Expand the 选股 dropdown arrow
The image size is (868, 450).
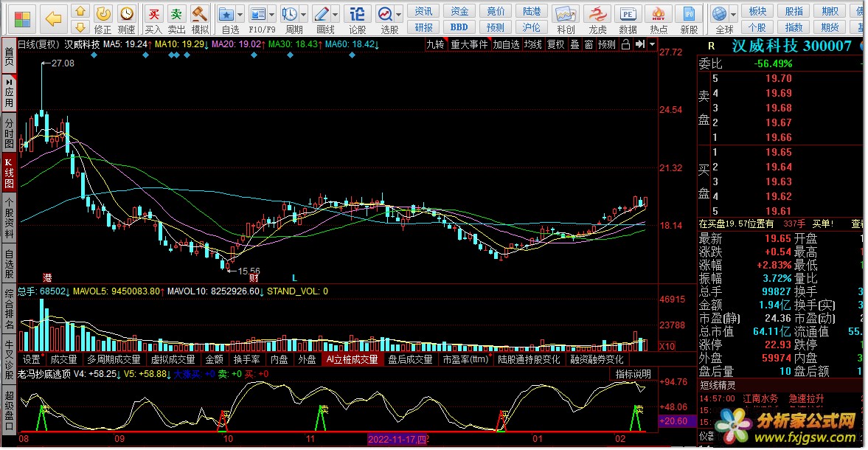(x=398, y=15)
